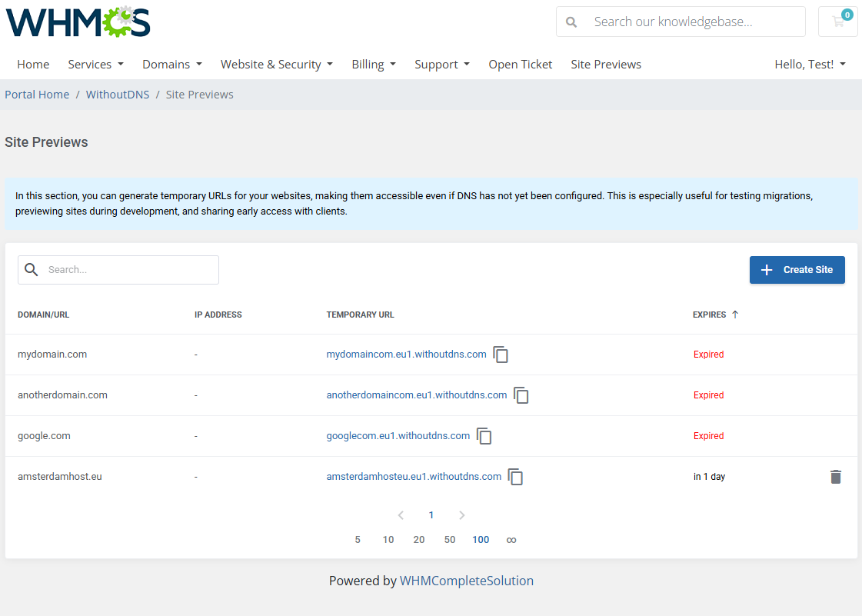Open the Open Ticket page
862x616 pixels.
[x=520, y=65]
